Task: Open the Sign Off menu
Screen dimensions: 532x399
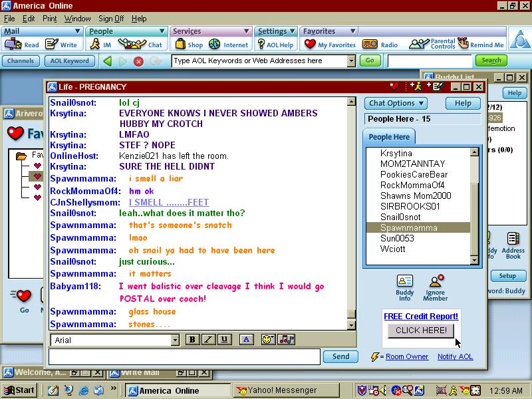Action: [111, 19]
